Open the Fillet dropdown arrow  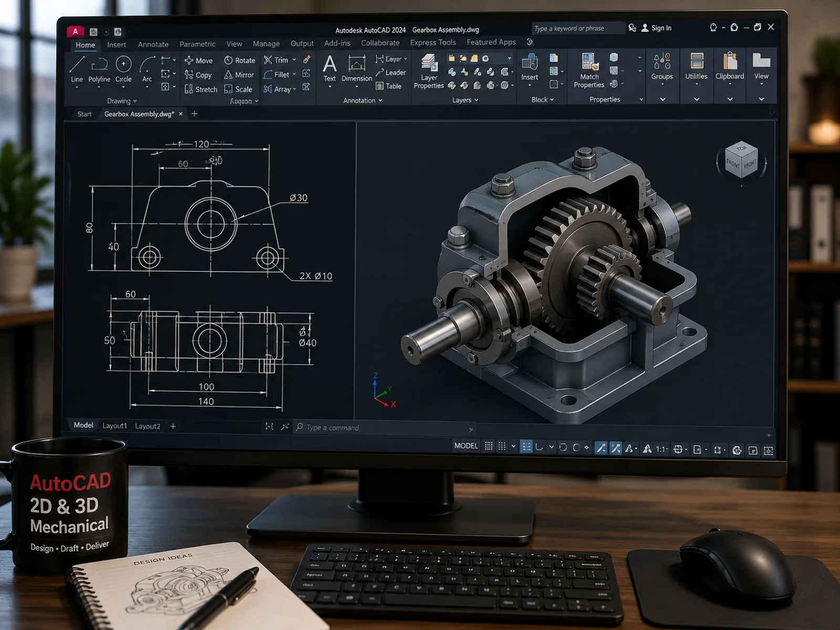[294, 75]
